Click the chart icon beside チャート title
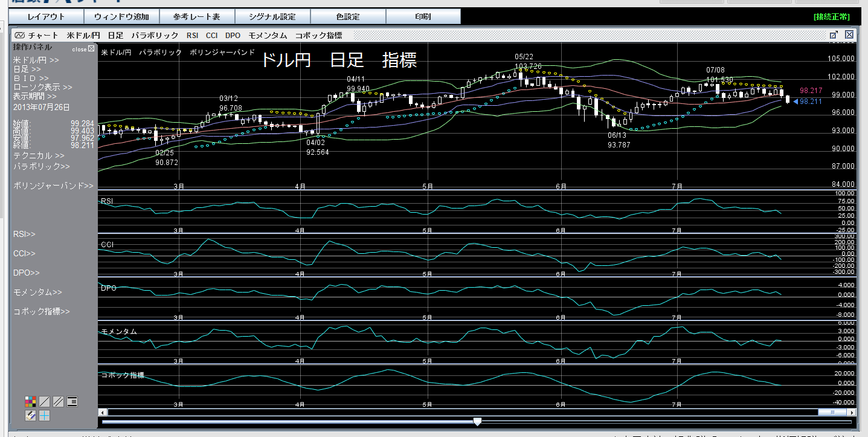Viewport: 868px width, 437px height. (x=19, y=35)
